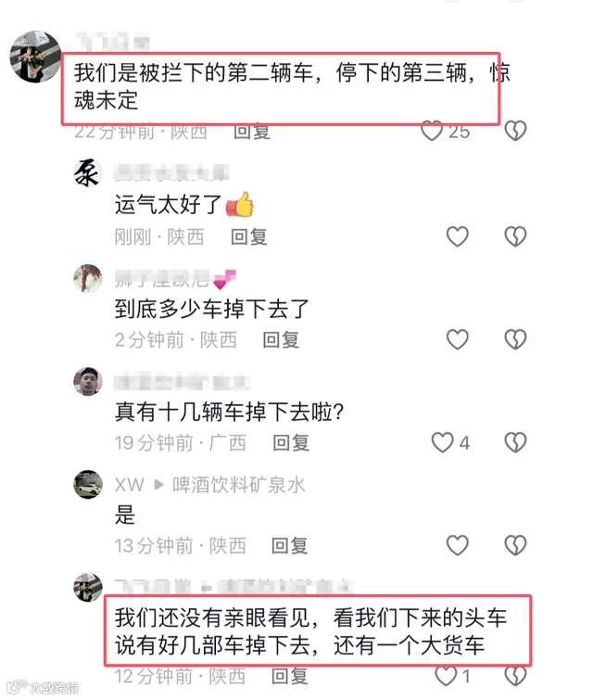
Task: Dislike the 运气太好了 comment
Action: (515, 236)
